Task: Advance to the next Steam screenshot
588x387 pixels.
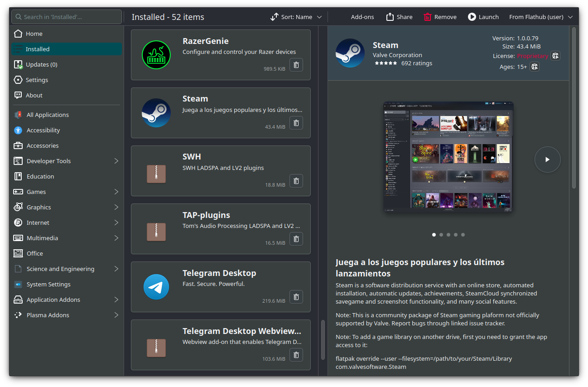Action: [548, 160]
